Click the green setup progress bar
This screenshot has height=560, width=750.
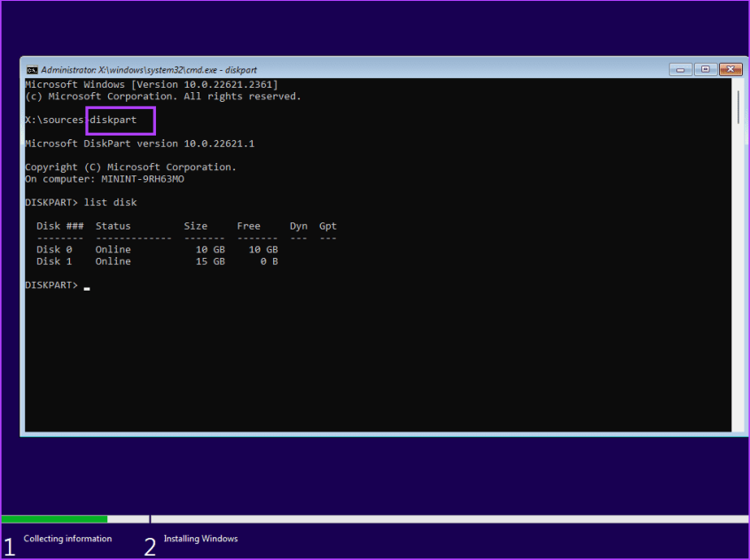[x=54, y=519]
